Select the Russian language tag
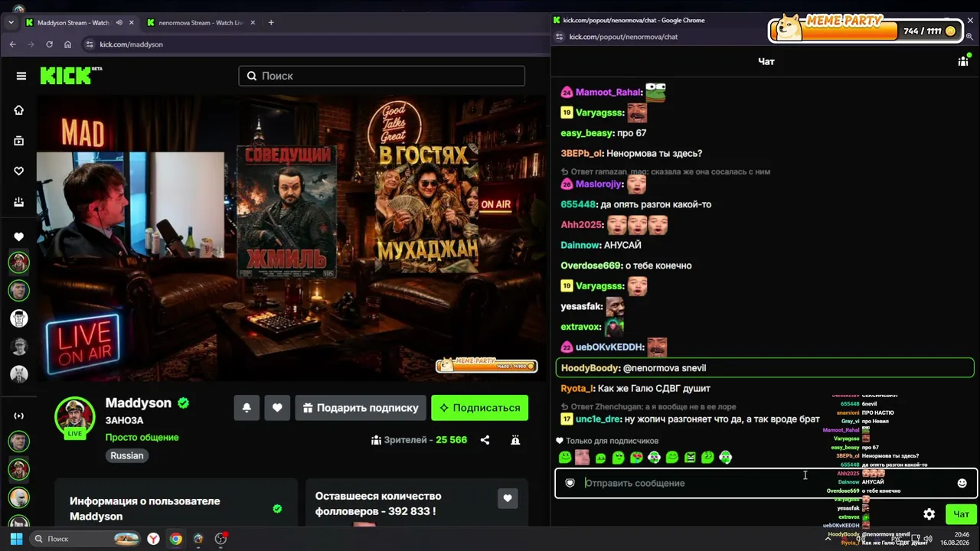Viewport: 980px width, 551px height. click(x=126, y=455)
